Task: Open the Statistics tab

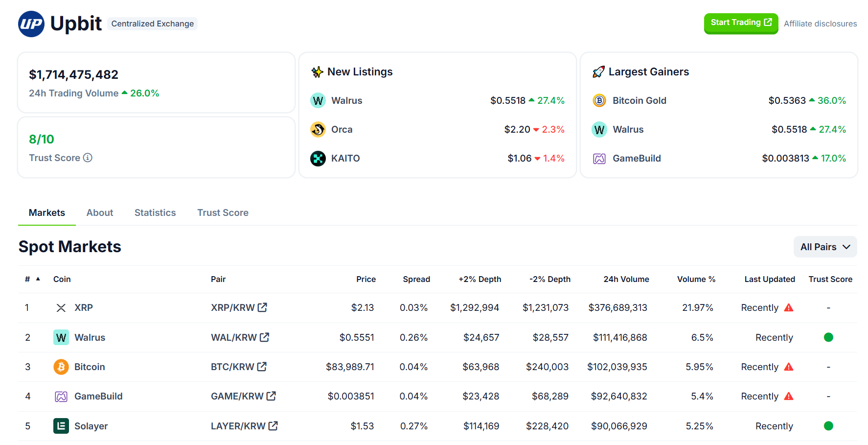Action: [155, 212]
